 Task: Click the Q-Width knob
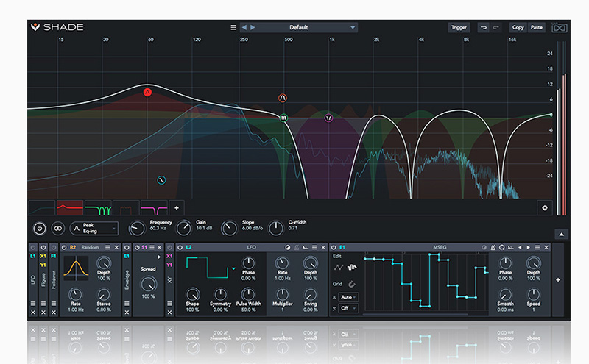pyautogui.click(x=275, y=229)
